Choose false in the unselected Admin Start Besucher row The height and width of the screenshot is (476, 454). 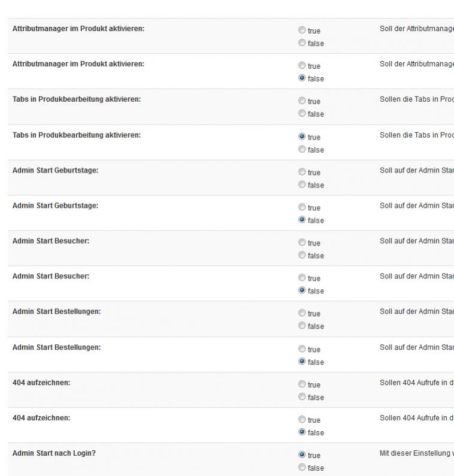coord(302,256)
